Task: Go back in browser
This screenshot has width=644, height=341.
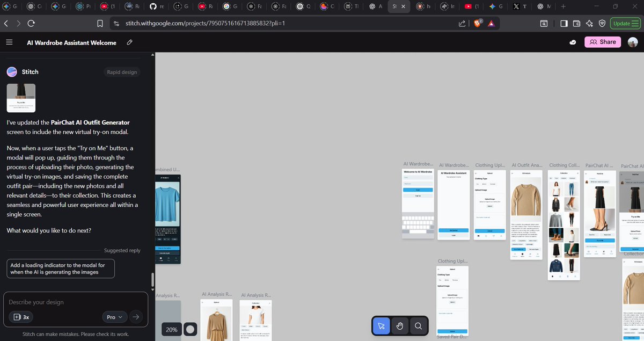Action: click(x=6, y=23)
